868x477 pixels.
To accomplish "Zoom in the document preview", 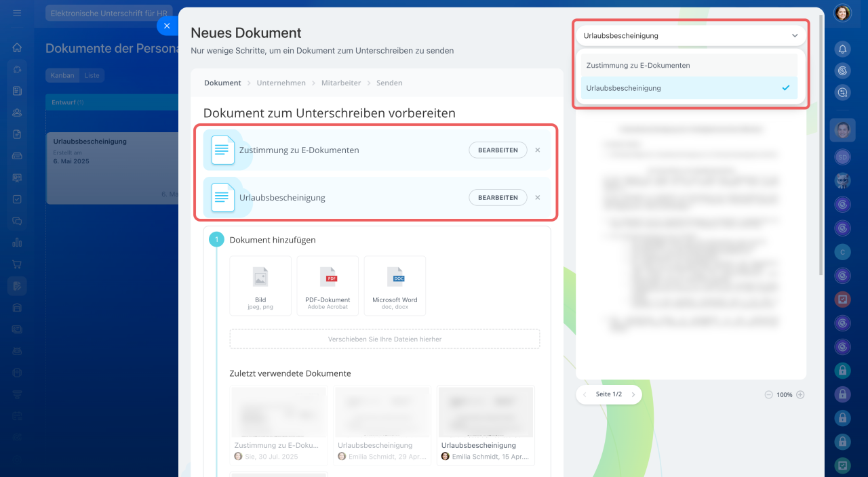I will pos(800,394).
